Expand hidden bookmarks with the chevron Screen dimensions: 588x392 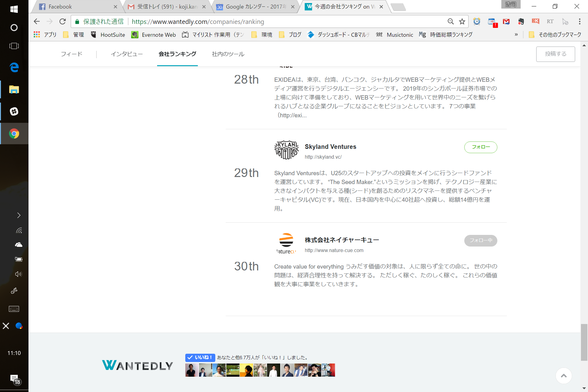coord(516,34)
